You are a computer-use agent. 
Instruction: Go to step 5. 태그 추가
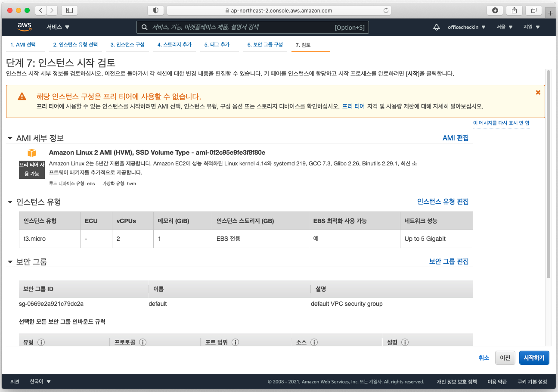[217, 45]
